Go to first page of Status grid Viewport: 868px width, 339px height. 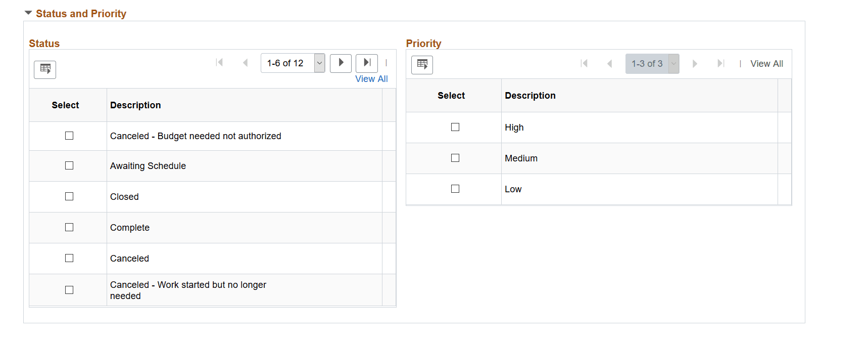(x=219, y=63)
